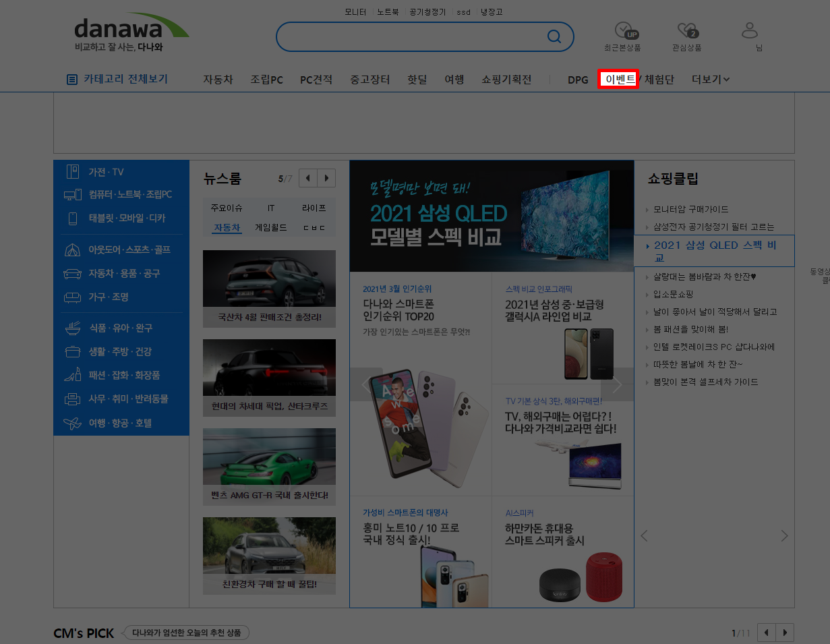Open 다나와 스마트폰 인기순위 TOP20 article
The image size is (830, 644).
click(x=421, y=384)
